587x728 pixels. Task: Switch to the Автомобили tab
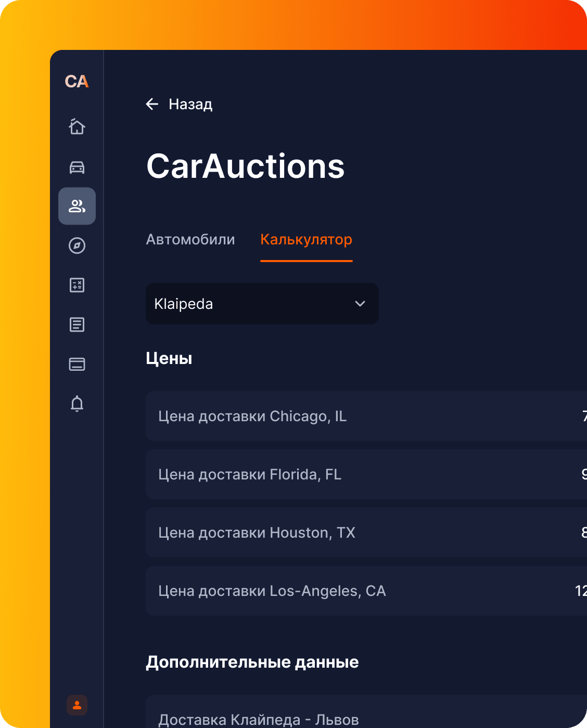point(190,239)
